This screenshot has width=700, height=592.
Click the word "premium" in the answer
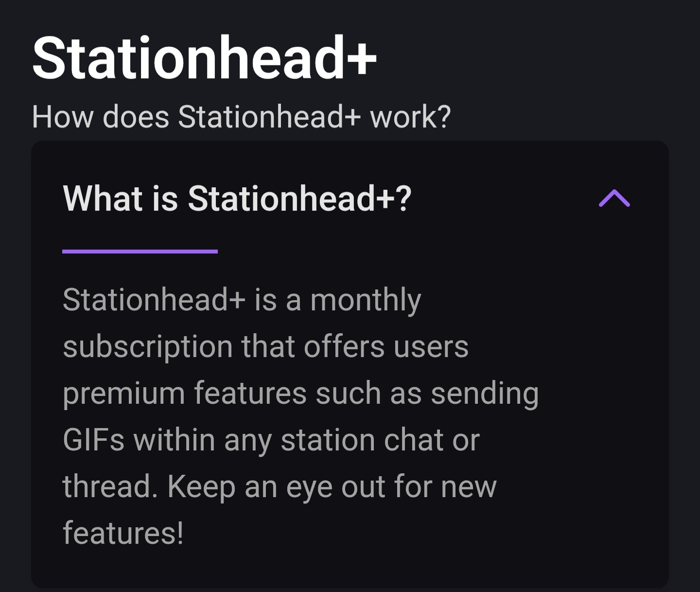click(123, 393)
